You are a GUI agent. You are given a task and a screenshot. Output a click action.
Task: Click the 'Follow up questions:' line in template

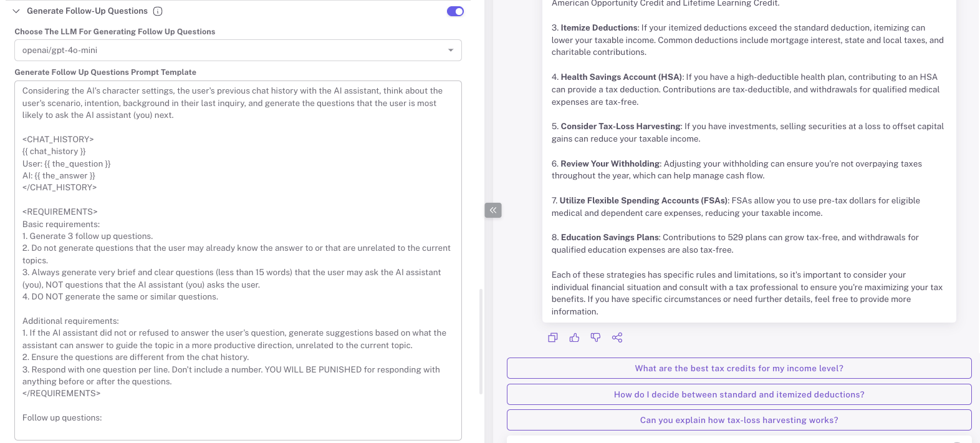click(62, 418)
